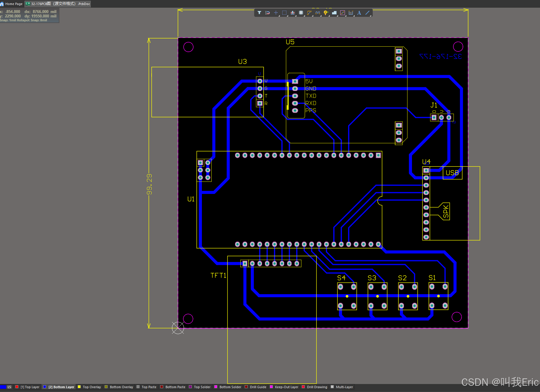Click the PPS pin label
The image size is (540, 392).
tap(311, 110)
